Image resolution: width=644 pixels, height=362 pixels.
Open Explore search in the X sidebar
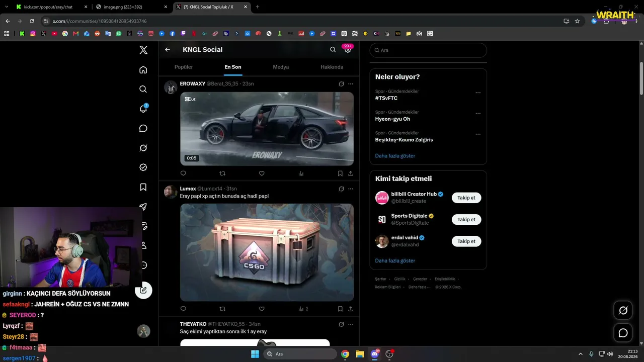coord(143,89)
